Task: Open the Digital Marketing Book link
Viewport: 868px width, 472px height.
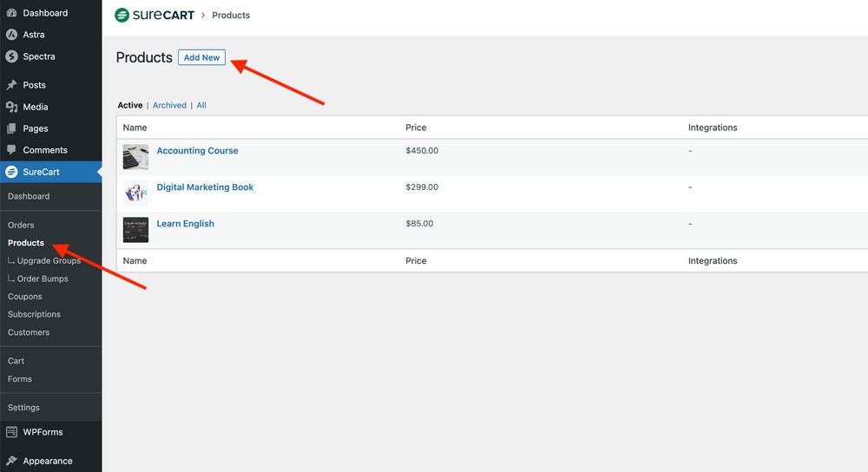Action: point(205,187)
